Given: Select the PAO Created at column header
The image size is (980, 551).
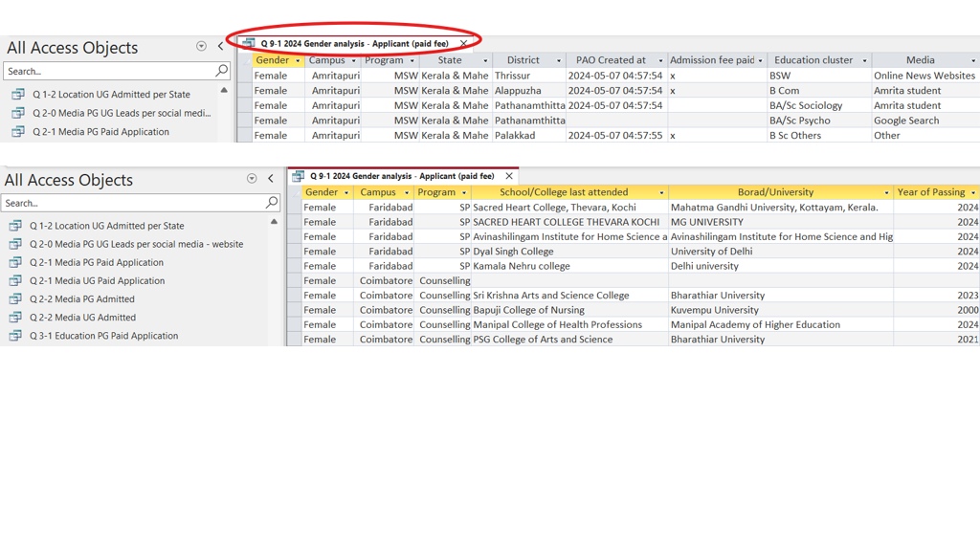Looking at the screenshot, I should (610, 60).
